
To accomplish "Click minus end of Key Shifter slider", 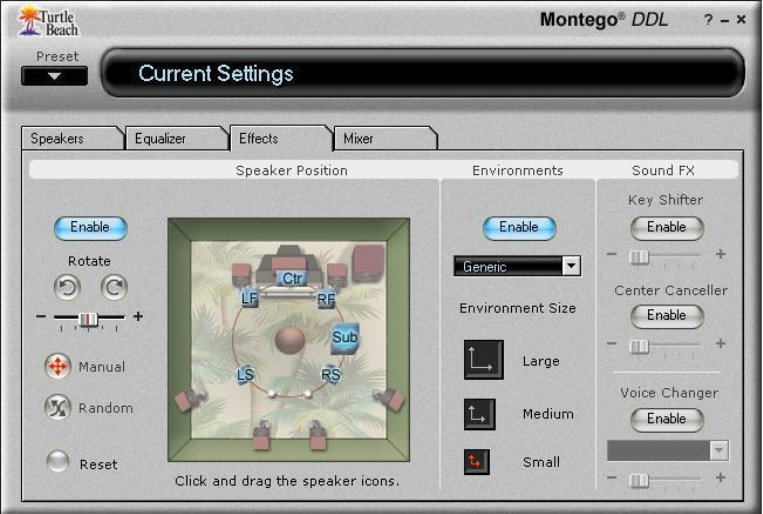I will pyautogui.click(x=612, y=254).
